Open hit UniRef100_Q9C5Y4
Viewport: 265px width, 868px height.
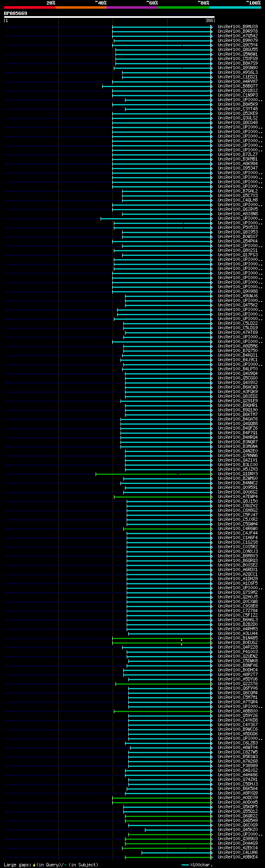[x=238, y=45]
